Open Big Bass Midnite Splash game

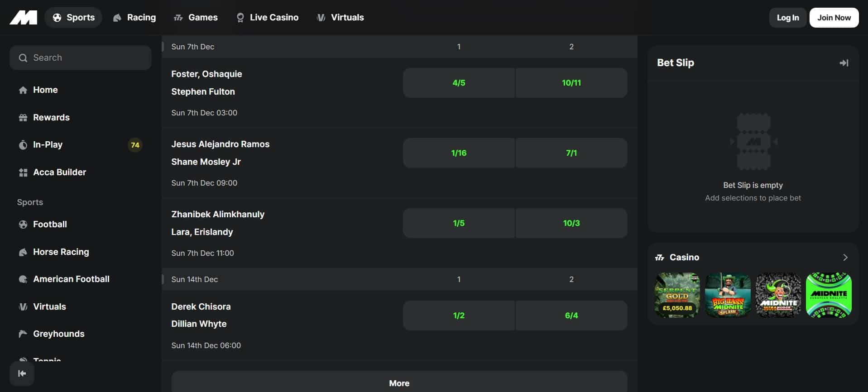[728, 295]
